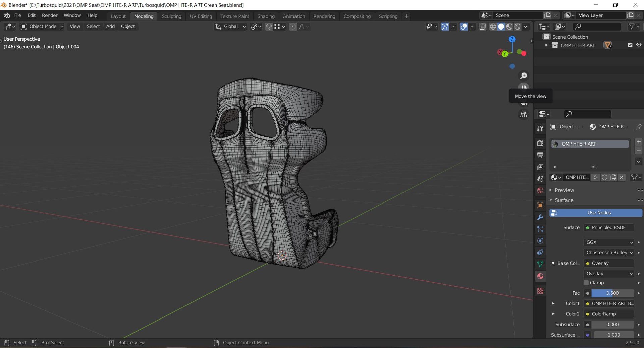Viewport: 644px width, 348px height.
Task: Hide OMP HTE-R ART collection with eye icon
Action: (639, 45)
